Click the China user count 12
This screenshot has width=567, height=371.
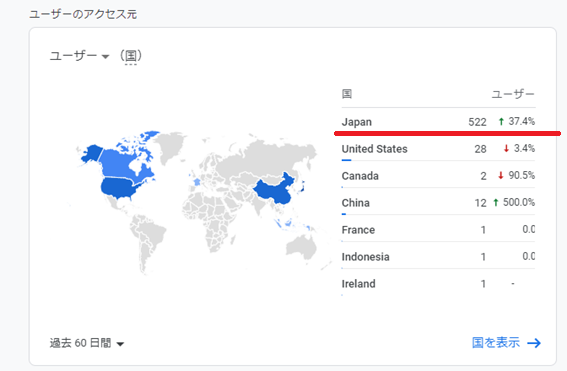pos(480,203)
